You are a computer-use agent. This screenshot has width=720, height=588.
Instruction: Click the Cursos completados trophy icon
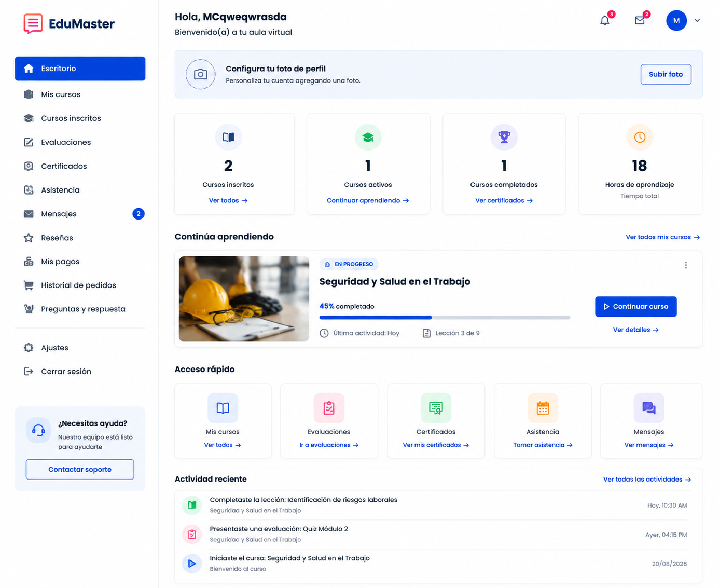[504, 137]
